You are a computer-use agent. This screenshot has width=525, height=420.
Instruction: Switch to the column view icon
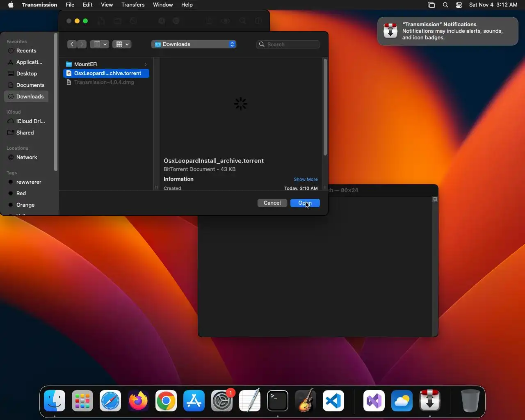tap(97, 44)
